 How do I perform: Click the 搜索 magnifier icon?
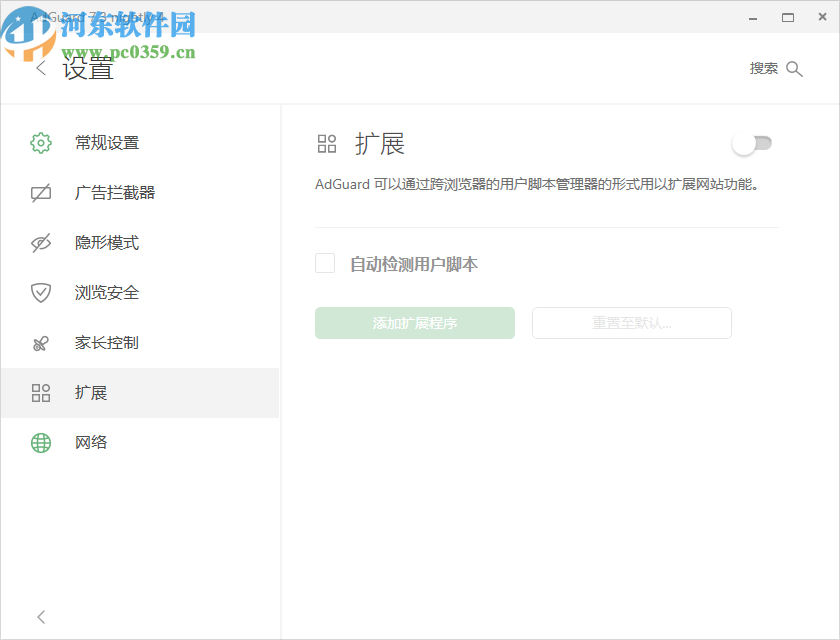[x=795, y=68]
